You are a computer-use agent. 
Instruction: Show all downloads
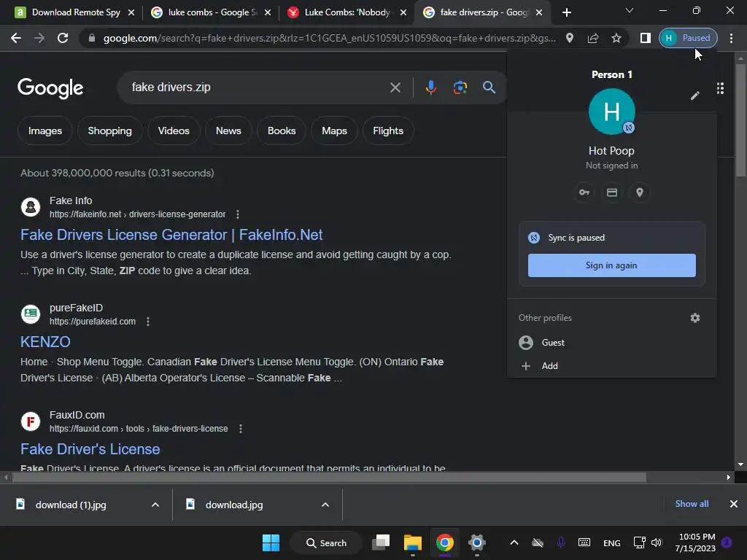pos(692,504)
